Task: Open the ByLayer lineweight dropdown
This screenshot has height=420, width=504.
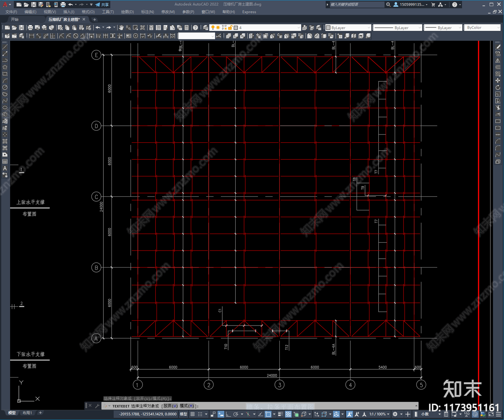Action: pos(443,28)
